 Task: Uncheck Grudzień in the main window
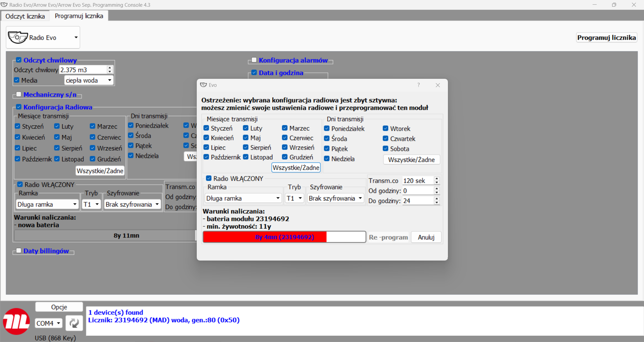[93, 159]
